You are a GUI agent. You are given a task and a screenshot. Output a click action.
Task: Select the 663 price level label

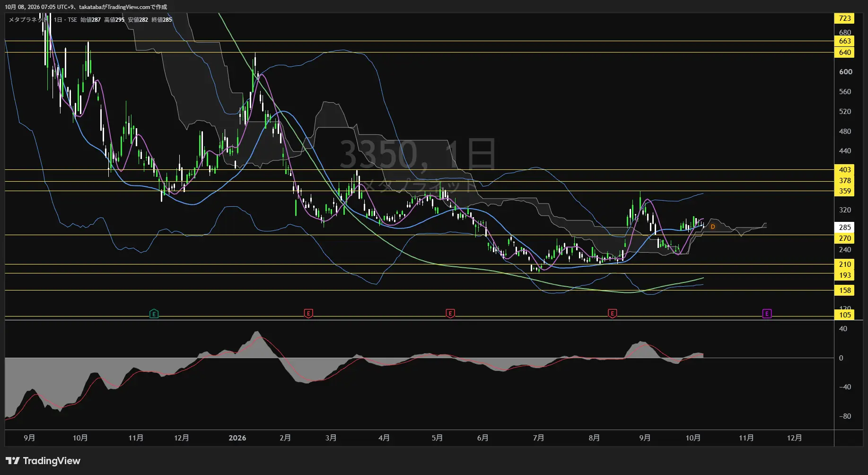(x=845, y=41)
